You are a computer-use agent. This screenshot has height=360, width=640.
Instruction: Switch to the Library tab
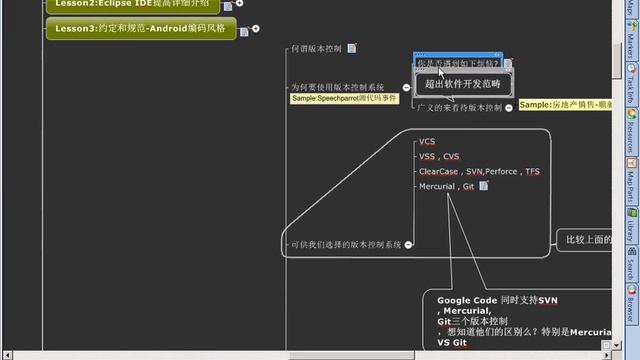631,224
